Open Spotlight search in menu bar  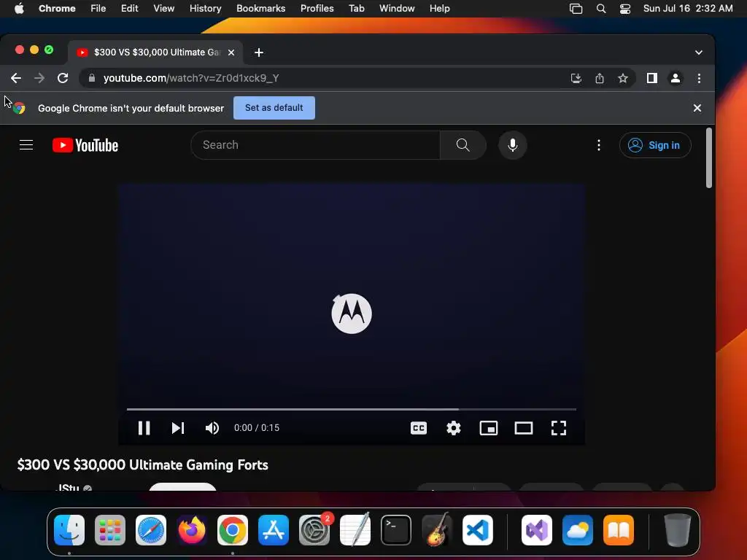click(601, 9)
